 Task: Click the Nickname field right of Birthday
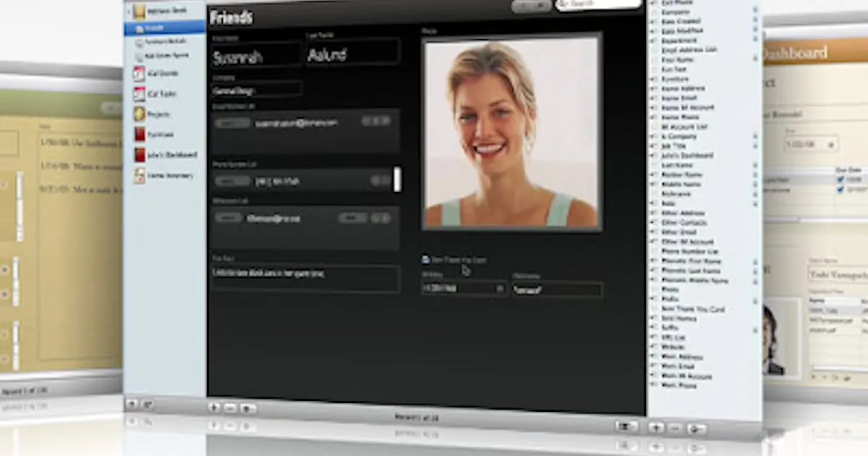pyautogui.click(x=557, y=290)
